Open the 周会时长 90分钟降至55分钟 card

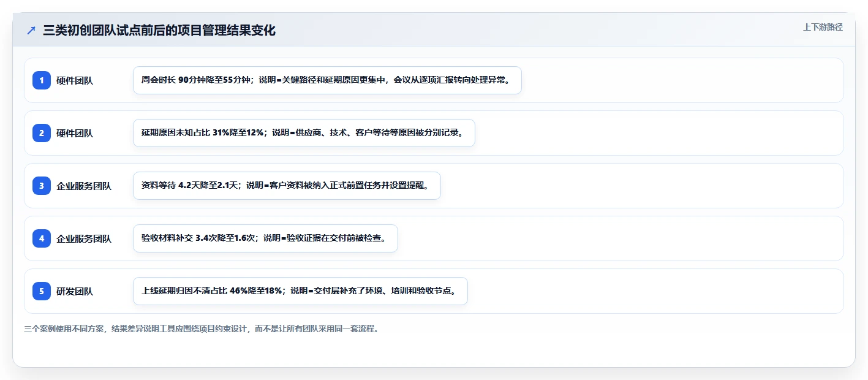[x=327, y=80]
